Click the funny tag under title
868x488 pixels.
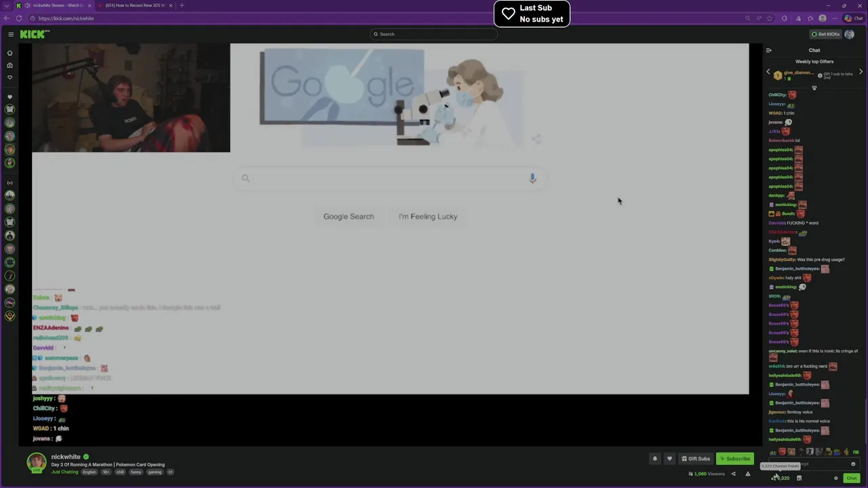click(136, 472)
